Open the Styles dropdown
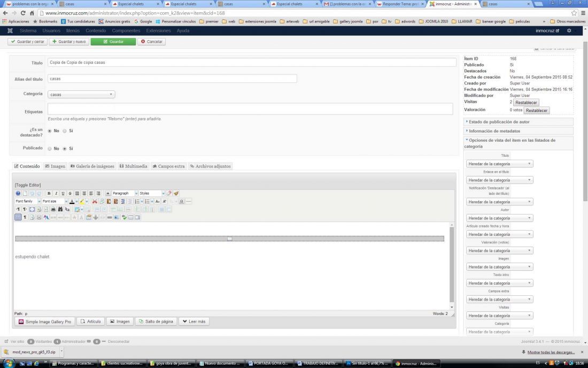588x368 pixels. click(x=152, y=193)
